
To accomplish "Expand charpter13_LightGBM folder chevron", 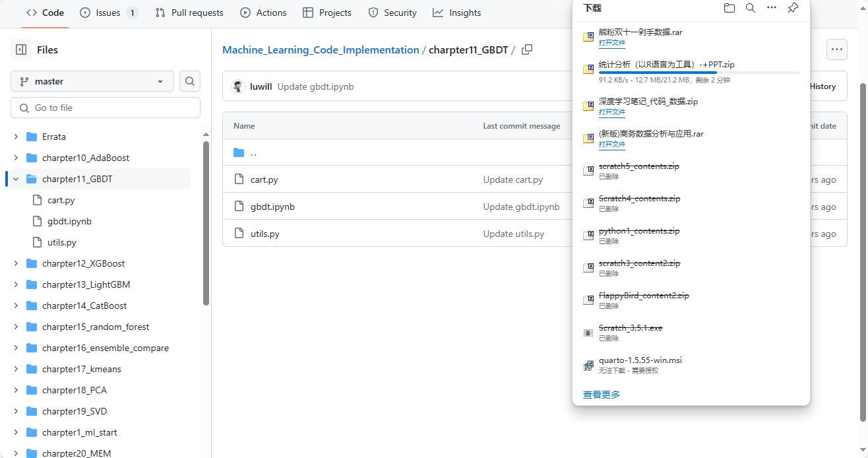I will 16,284.
